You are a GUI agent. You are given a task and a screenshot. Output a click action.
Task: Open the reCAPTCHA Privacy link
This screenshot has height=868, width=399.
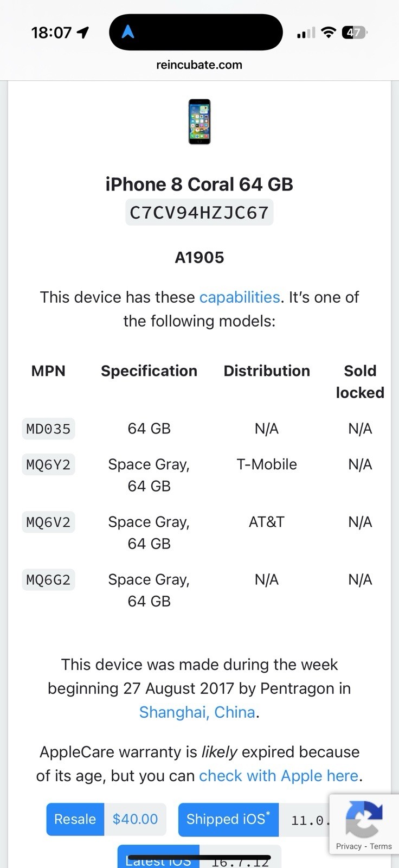click(x=348, y=846)
